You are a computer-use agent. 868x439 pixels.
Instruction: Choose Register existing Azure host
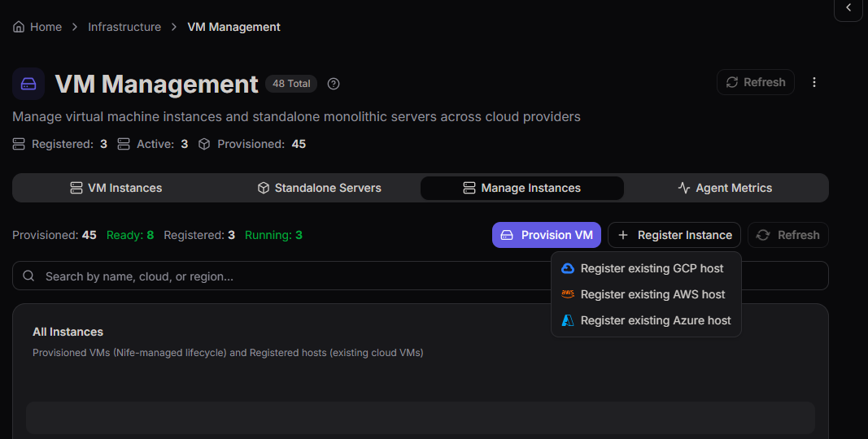pyautogui.click(x=646, y=320)
